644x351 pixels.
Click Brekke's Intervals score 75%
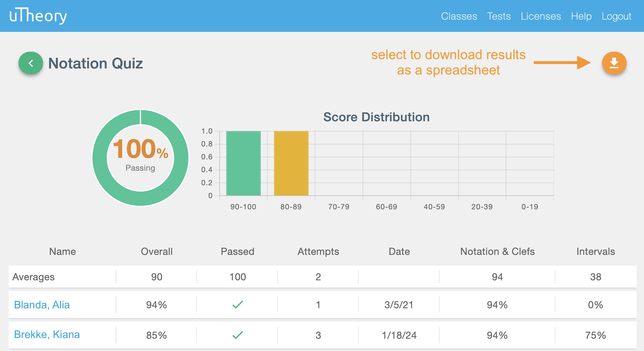coord(596,335)
